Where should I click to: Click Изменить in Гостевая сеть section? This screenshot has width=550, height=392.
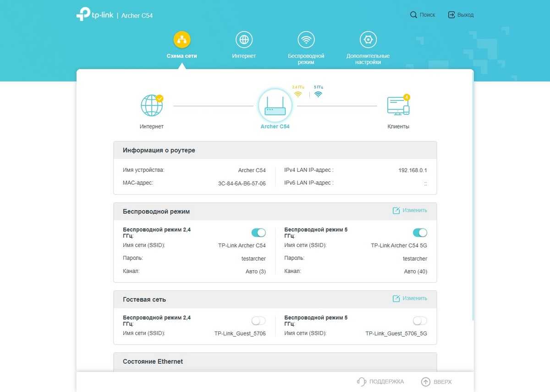tap(410, 299)
